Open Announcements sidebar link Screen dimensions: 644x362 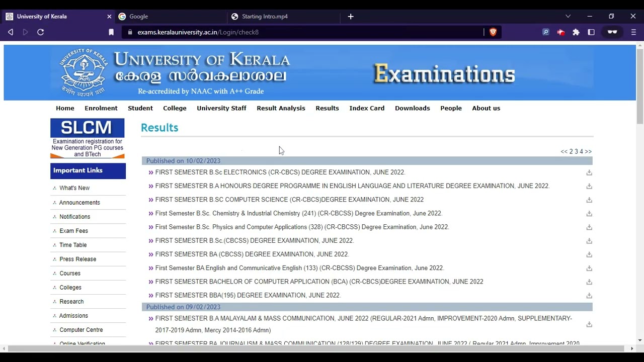point(79,203)
